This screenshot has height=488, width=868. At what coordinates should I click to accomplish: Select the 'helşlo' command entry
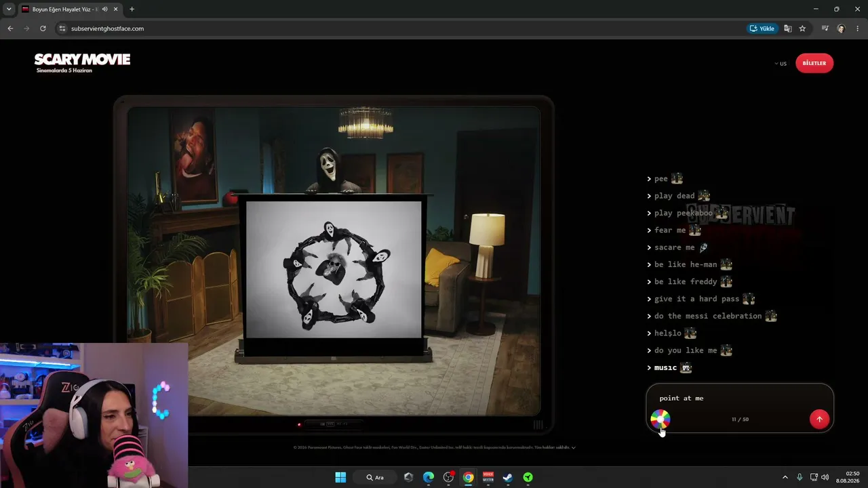(x=672, y=333)
